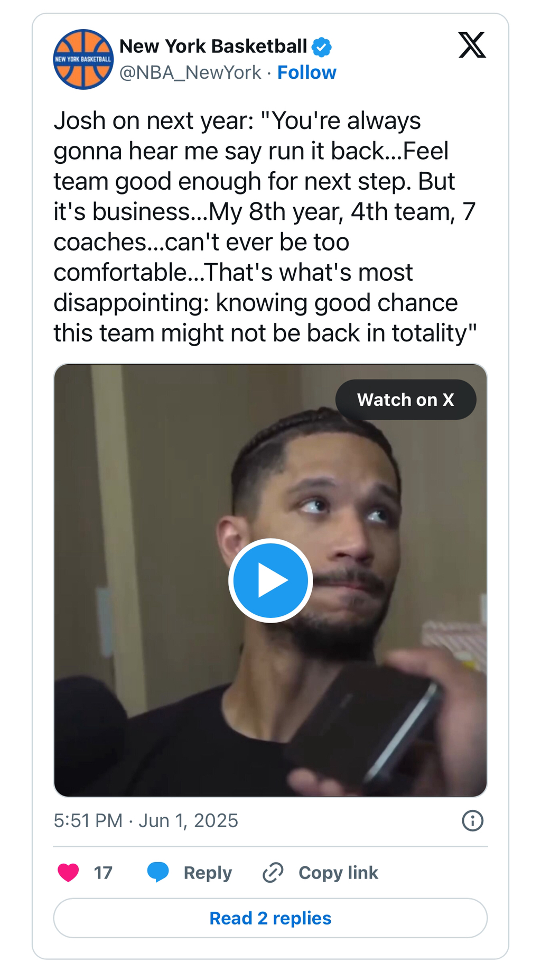Open the 5:51 PM Jun 1, 2025 timestamp
The height and width of the screenshot is (980, 541).
tap(146, 820)
